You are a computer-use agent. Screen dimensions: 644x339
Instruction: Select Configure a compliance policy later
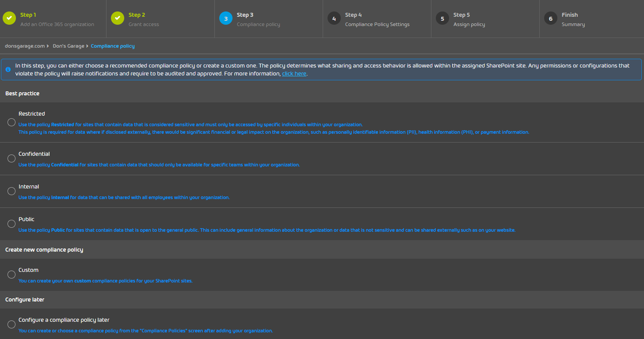pyautogui.click(x=11, y=324)
